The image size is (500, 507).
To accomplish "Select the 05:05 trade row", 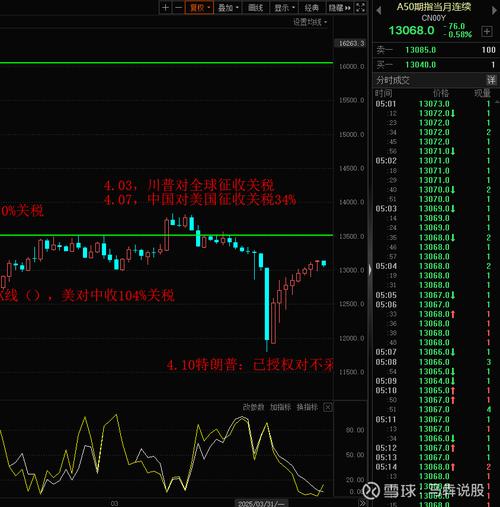I will pyautogui.click(x=433, y=295).
